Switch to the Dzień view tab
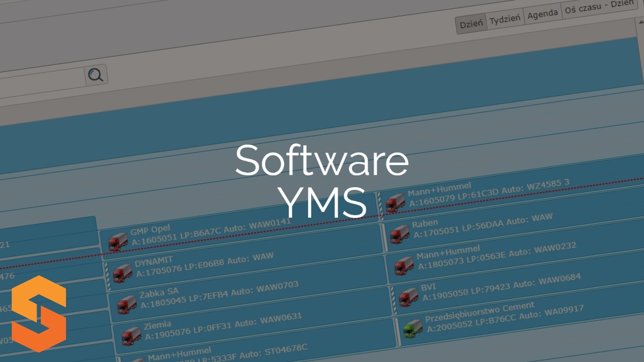 [x=471, y=24]
